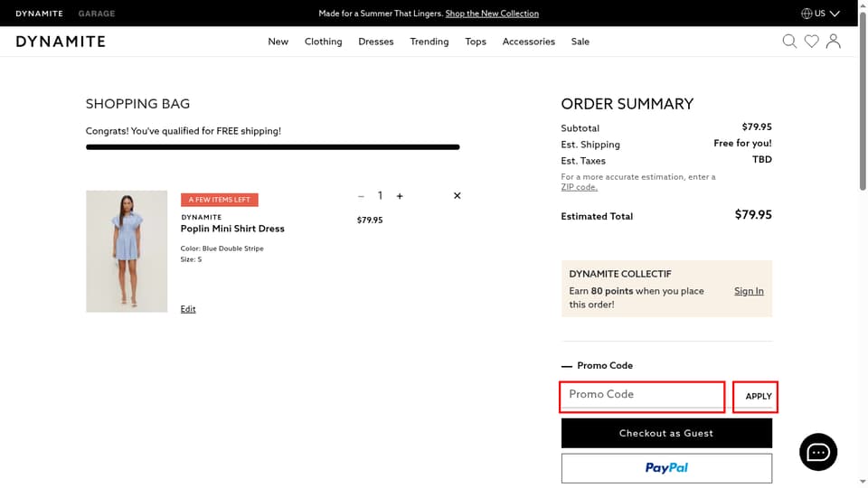This screenshot has width=868, height=488.
Task: Click the SHOPPING BAG heading
Action: (137, 104)
